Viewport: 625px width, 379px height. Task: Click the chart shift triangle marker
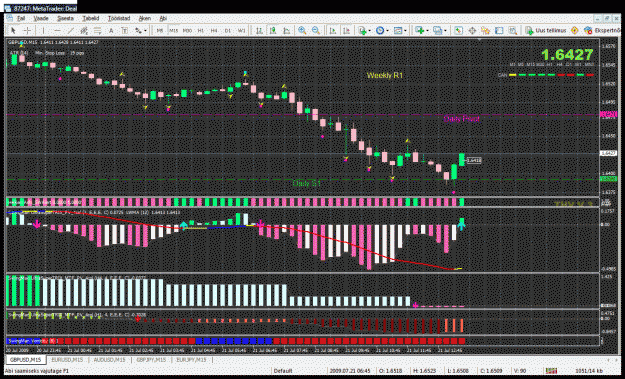[479, 40]
